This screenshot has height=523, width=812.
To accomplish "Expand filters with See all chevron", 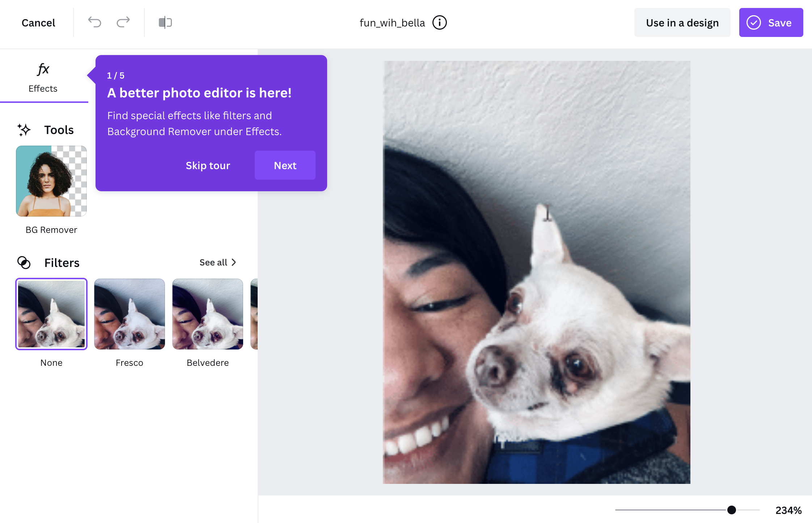I will (220, 262).
